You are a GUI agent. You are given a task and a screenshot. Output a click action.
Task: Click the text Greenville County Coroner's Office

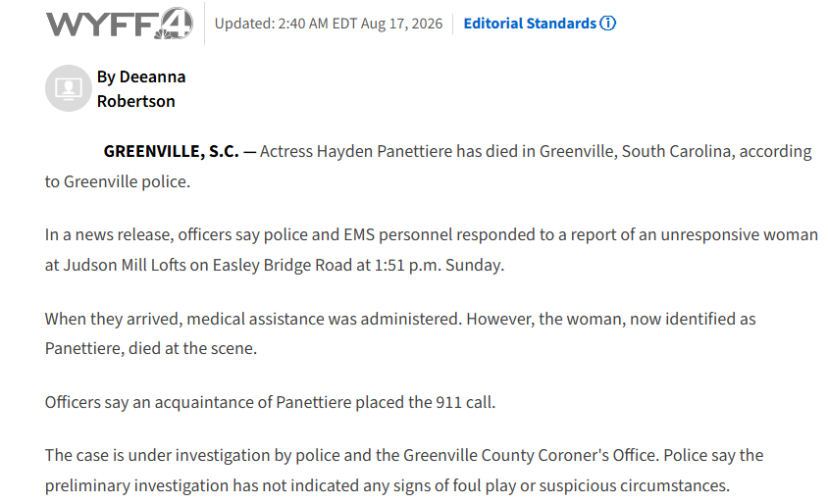(x=530, y=455)
